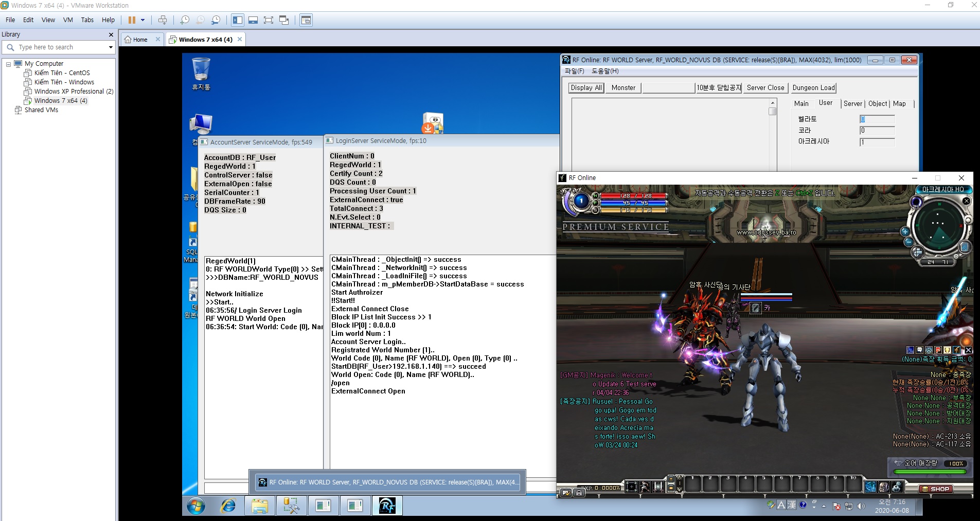Click the Send Ctrl+Alt+Del toolbar icon
The image size is (980, 521).
[163, 20]
